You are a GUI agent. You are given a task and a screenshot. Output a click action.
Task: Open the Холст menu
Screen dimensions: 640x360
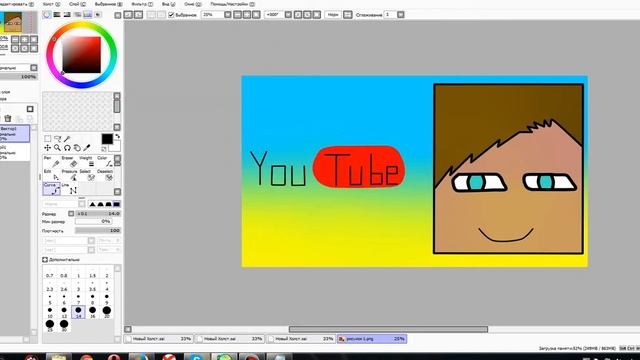(51, 4)
